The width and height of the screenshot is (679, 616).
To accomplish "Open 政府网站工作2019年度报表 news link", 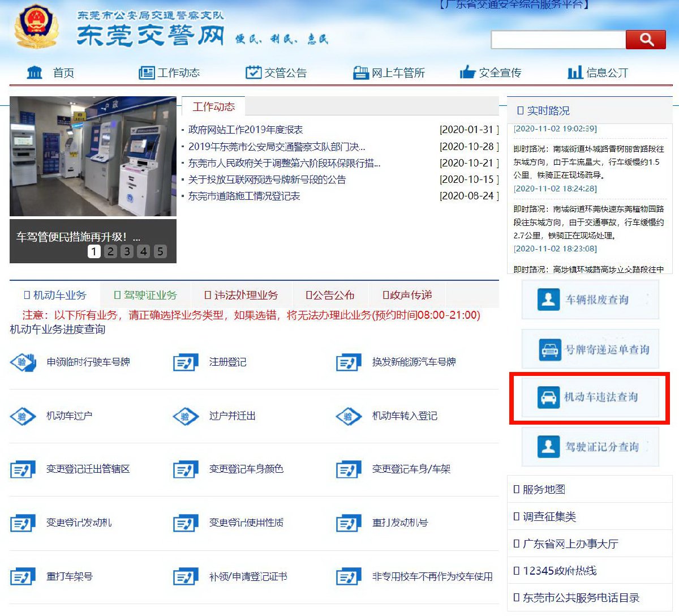I will point(246,130).
